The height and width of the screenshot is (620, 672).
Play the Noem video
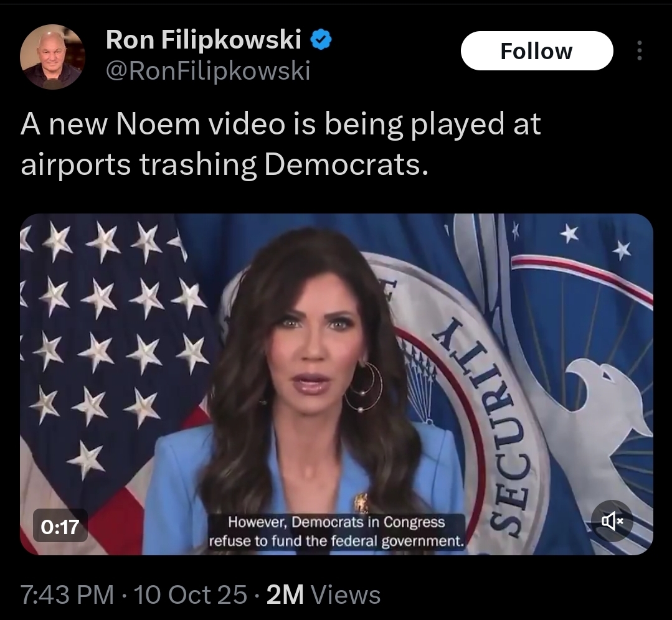pos(336,384)
